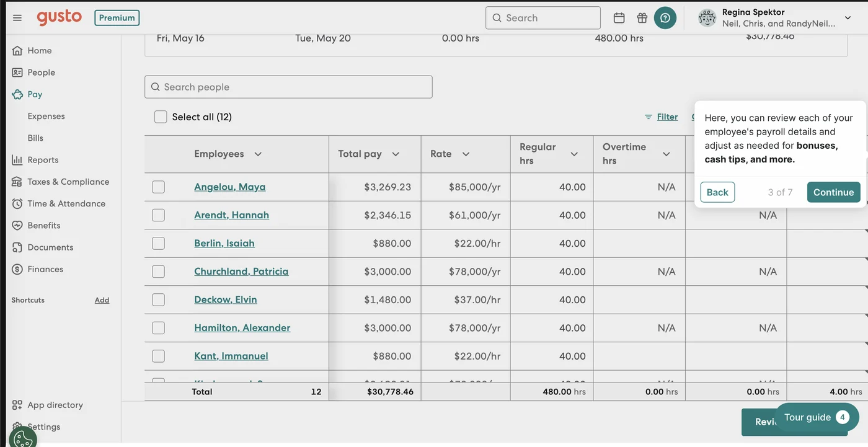Open the calendar icon in header
The image size is (868, 447).
(x=619, y=18)
